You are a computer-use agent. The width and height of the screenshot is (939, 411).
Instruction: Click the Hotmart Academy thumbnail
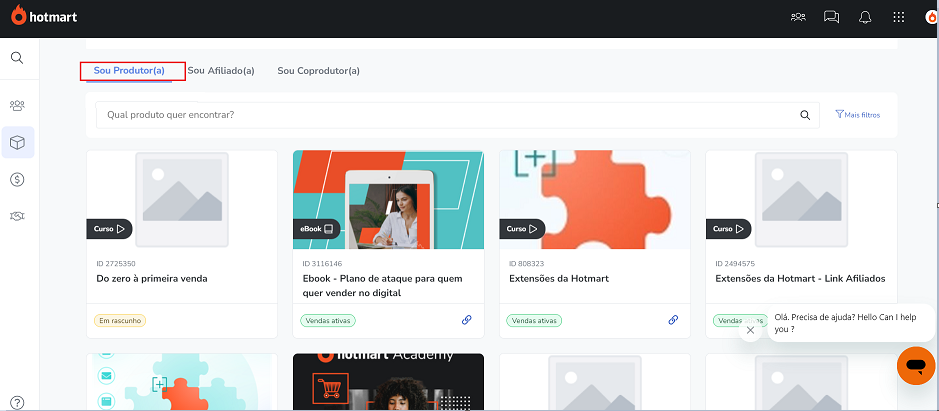pyautogui.click(x=388, y=382)
